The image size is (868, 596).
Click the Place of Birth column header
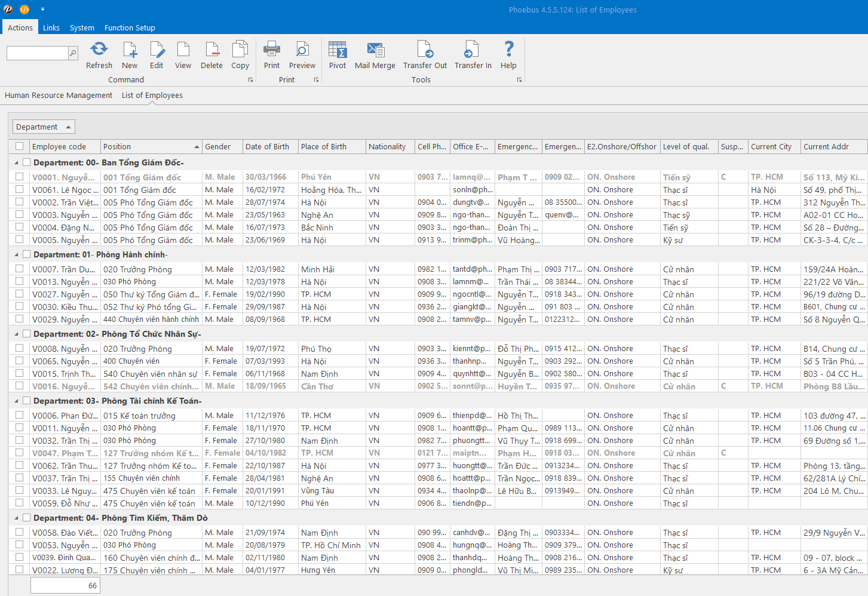(x=332, y=146)
